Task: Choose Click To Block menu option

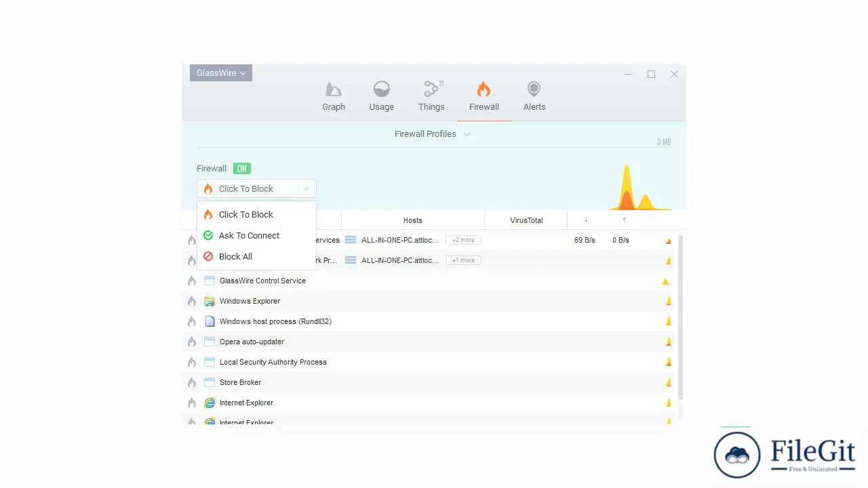Action: click(x=256, y=214)
